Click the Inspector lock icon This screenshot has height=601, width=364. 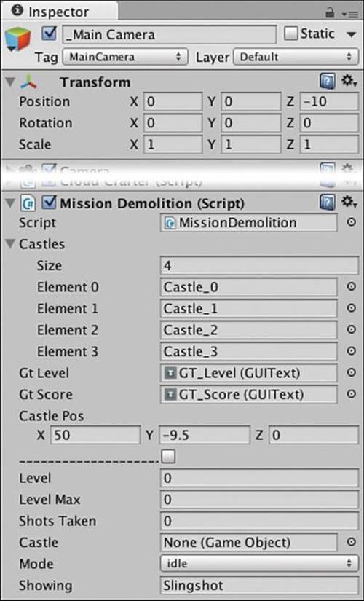coord(330,12)
